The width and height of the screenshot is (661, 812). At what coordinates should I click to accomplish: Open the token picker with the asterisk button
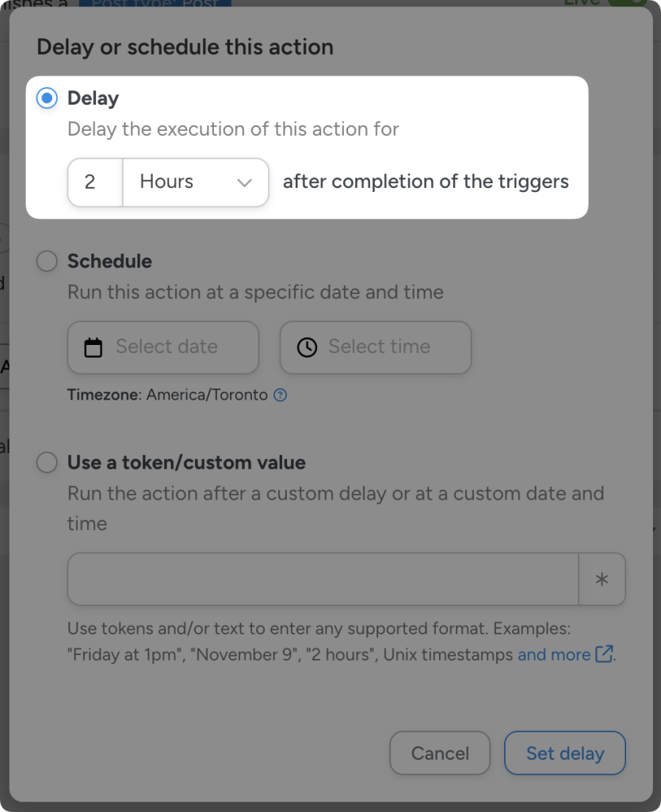coord(602,579)
